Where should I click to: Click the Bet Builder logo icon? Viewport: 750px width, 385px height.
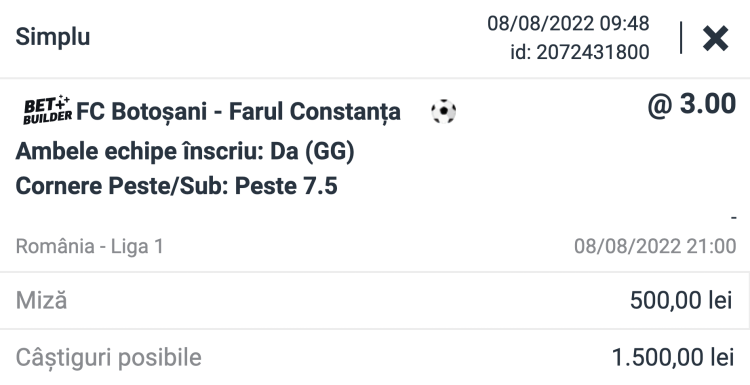pyautogui.click(x=47, y=110)
